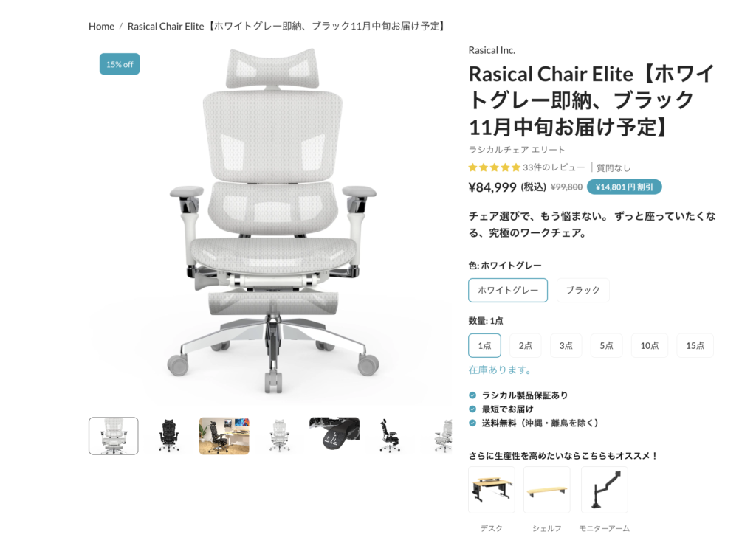Click the 15% off badge
Image resolution: width=756 pixels, height=557 pixels.
pos(120,64)
